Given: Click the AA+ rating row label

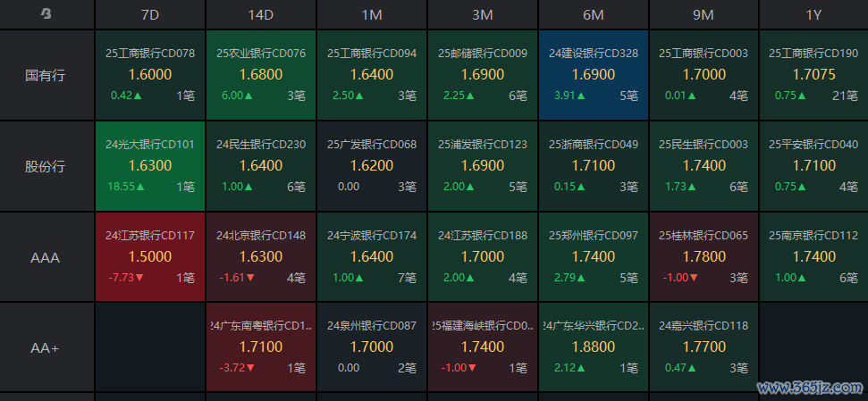Looking at the screenshot, I should tap(47, 348).
